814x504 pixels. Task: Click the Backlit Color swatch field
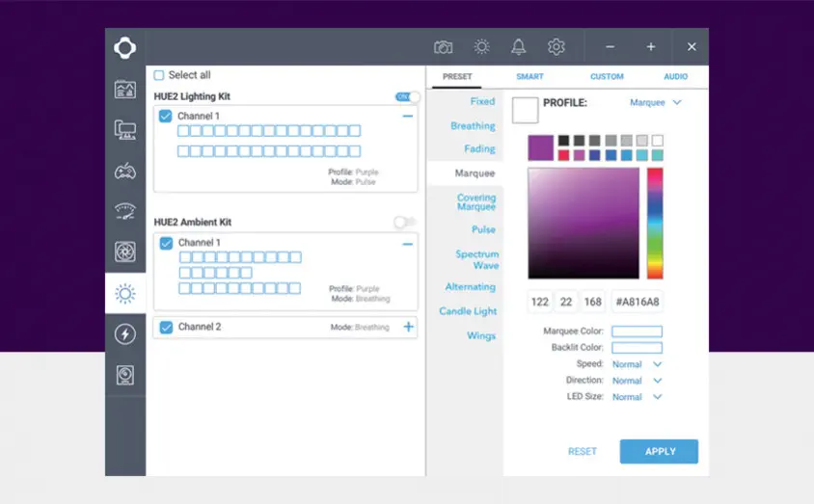(x=637, y=348)
